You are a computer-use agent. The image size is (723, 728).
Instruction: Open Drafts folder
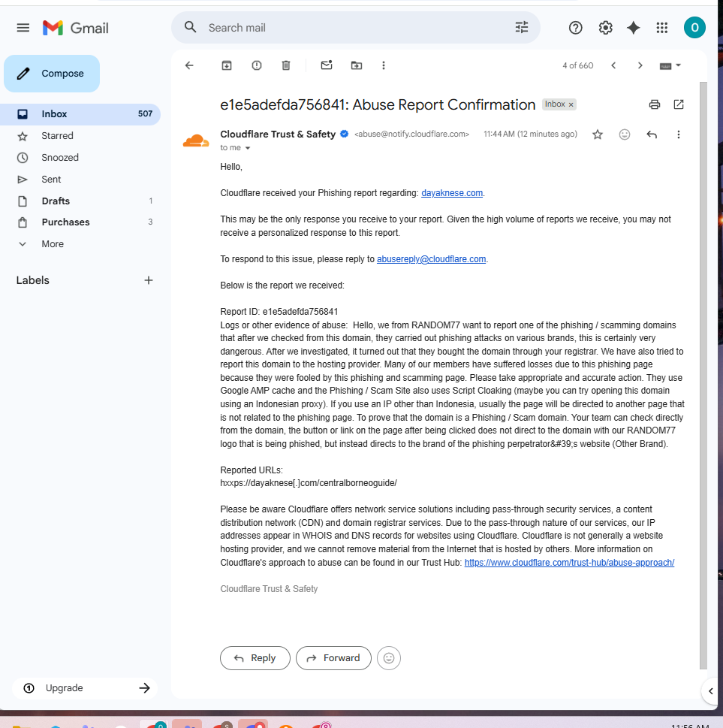80,201
